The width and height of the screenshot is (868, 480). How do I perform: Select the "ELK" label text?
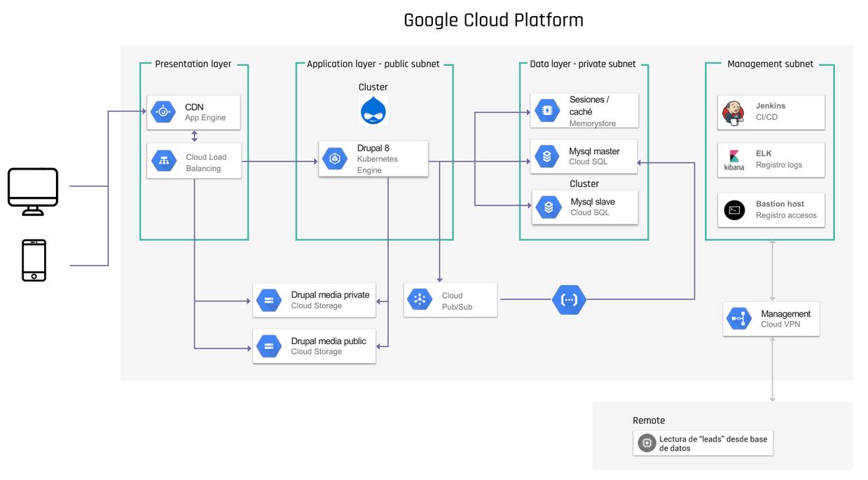764,153
